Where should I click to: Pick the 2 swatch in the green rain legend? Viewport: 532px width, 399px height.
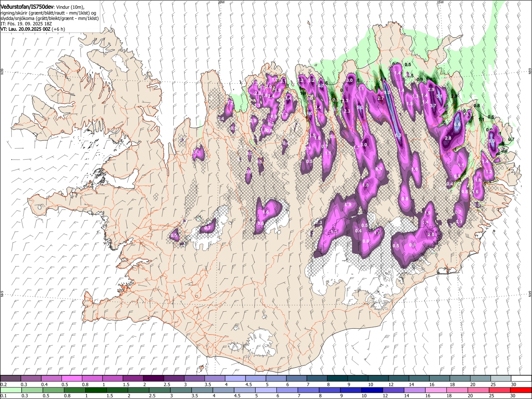(138, 390)
